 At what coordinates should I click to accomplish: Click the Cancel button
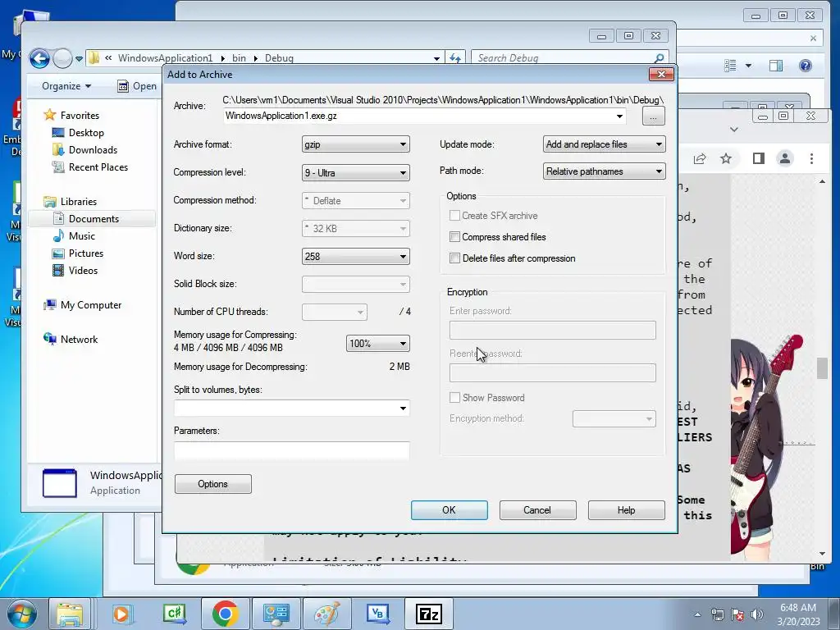tap(537, 510)
